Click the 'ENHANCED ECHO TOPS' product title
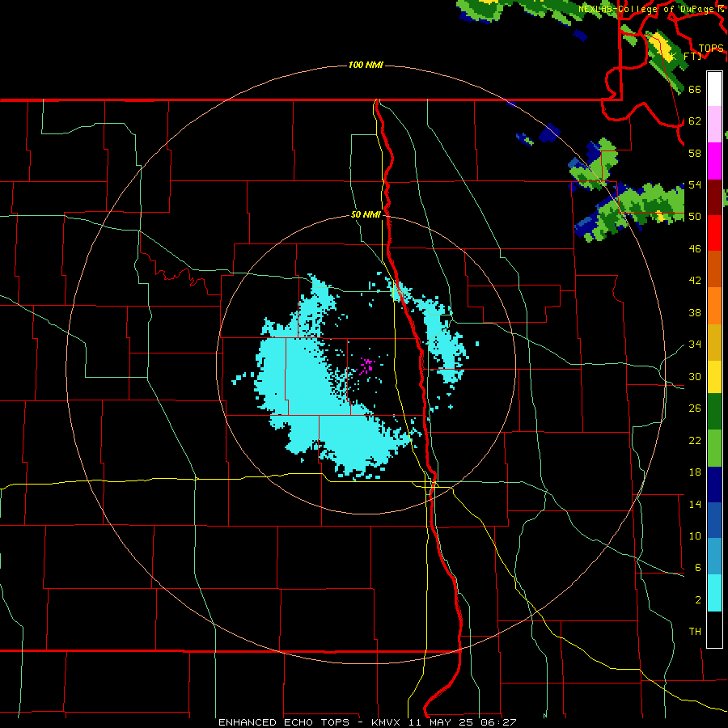The width and height of the screenshot is (728, 728). tap(284, 722)
